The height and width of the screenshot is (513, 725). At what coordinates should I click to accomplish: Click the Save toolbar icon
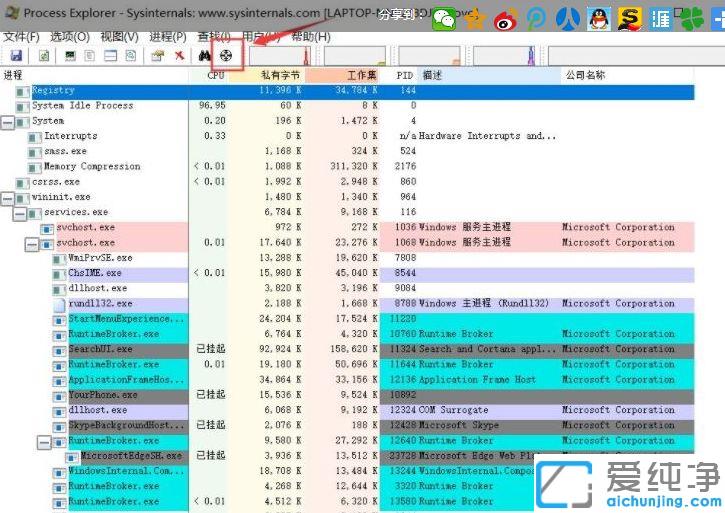(17, 56)
